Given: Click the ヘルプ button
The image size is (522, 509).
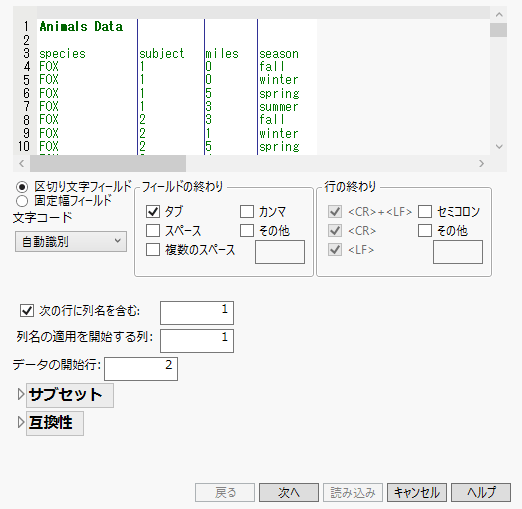Looking at the screenshot, I should click(x=481, y=492).
